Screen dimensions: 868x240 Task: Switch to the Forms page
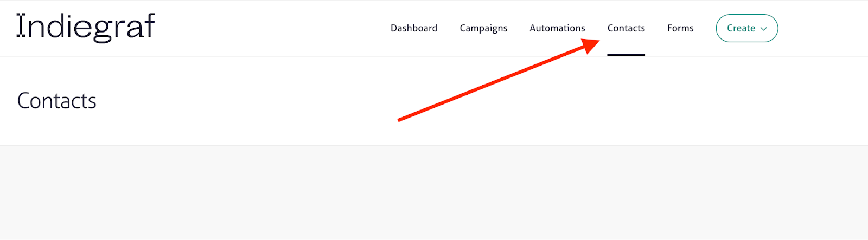point(680,28)
